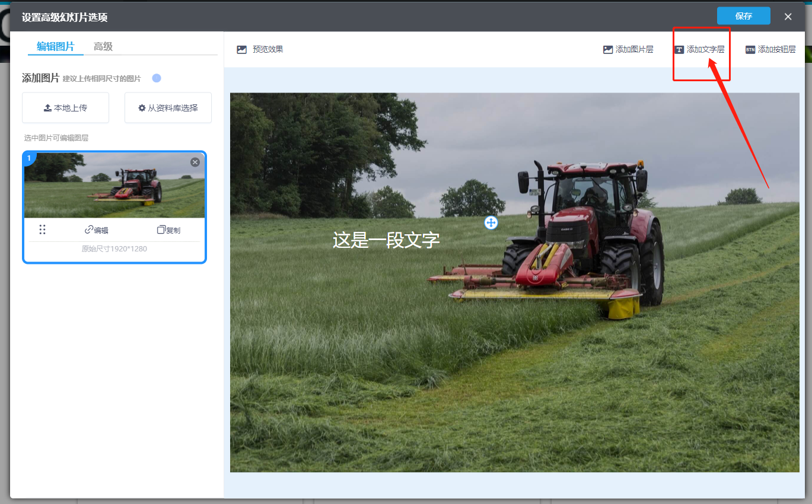Image resolution: width=812 pixels, height=504 pixels.
Task: Add a button layer via 添加按钮层
Action: tap(770, 50)
